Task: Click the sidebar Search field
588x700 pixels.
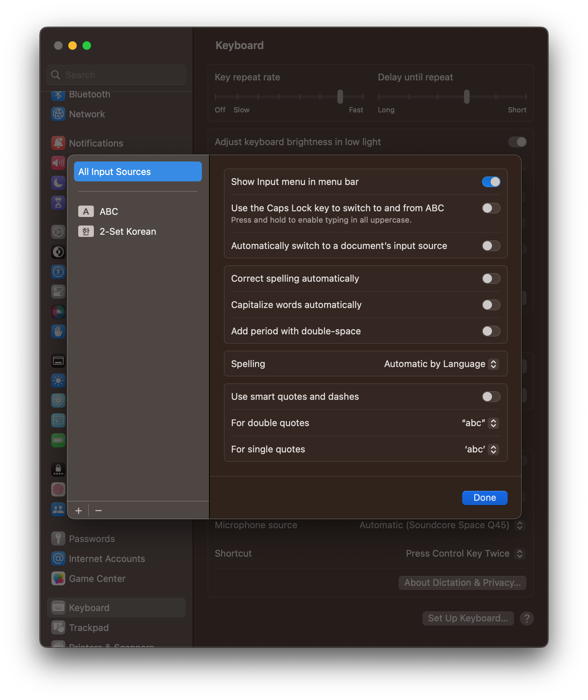Action: (116, 75)
